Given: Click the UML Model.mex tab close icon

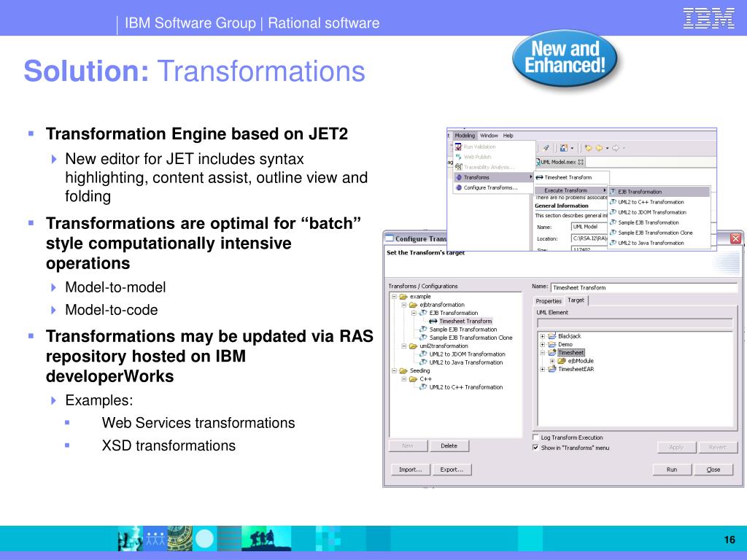Looking at the screenshot, I should (x=581, y=162).
